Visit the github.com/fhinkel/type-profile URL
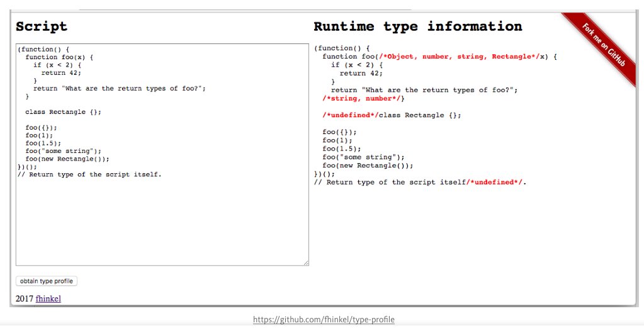644x328 pixels. [324, 319]
